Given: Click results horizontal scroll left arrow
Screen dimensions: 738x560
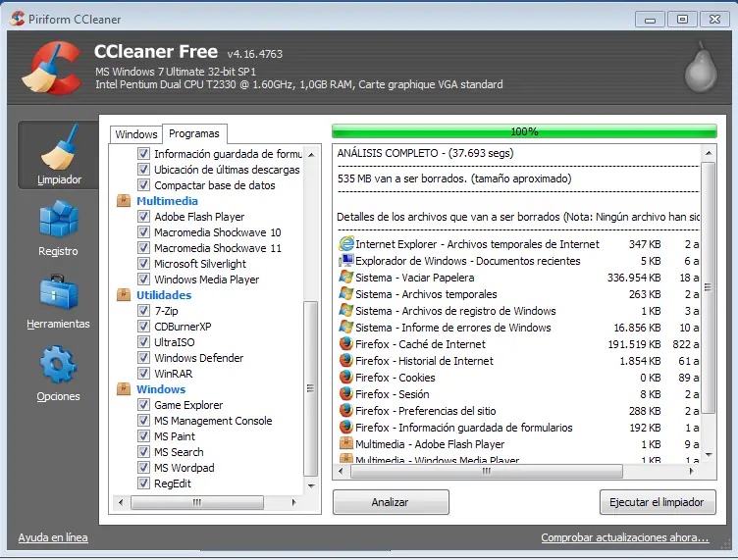Looking at the screenshot, I should 341,471.
